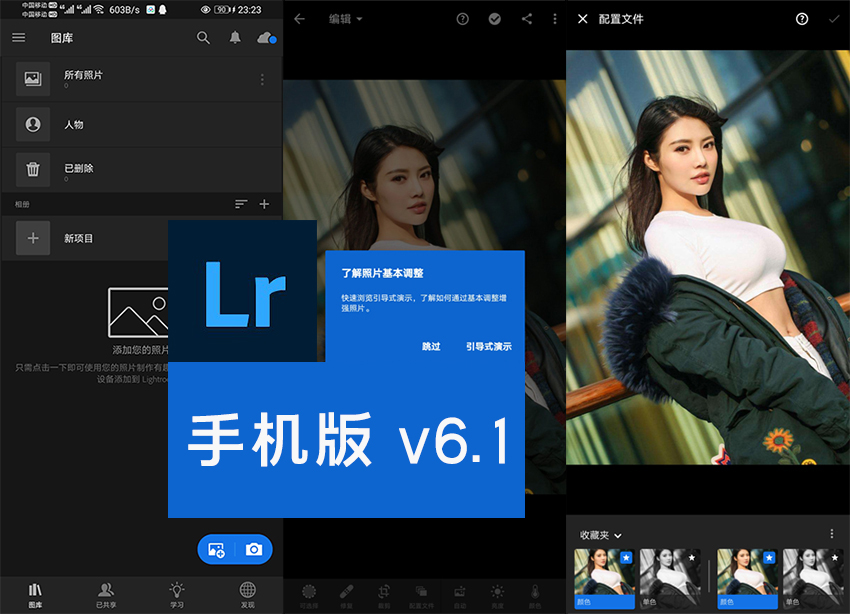Select the rightmost 单色 profile thumbnail

(813, 578)
